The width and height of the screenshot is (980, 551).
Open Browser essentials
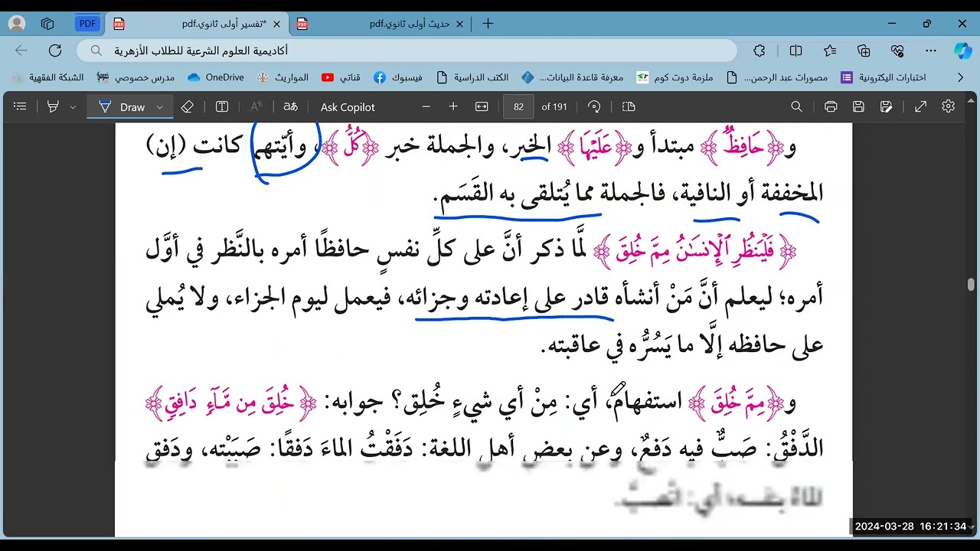tap(897, 51)
